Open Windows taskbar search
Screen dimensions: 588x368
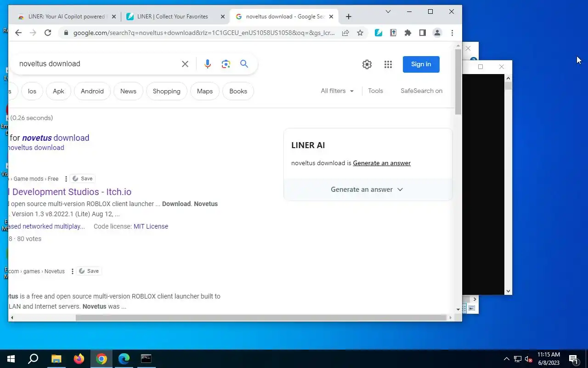pyautogui.click(x=33, y=359)
